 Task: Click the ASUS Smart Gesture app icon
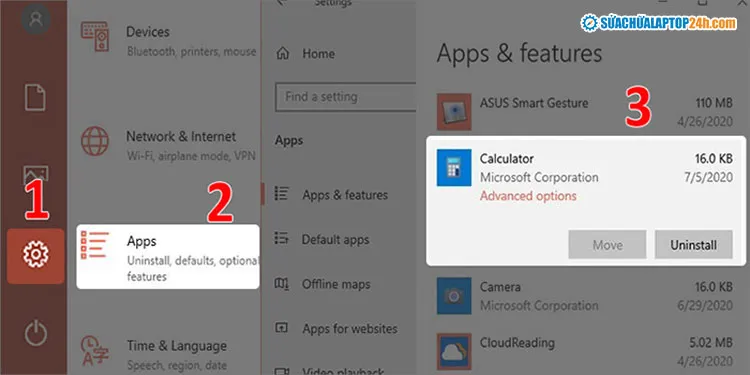click(454, 112)
